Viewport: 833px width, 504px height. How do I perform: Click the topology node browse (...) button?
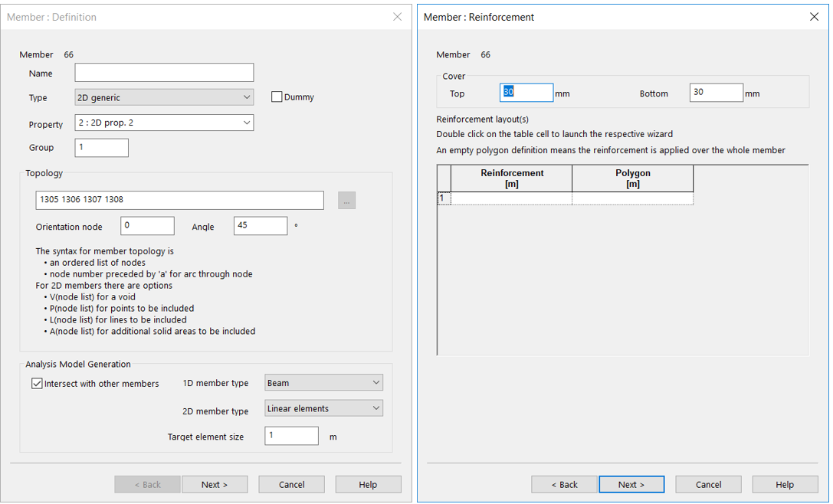tap(346, 201)
